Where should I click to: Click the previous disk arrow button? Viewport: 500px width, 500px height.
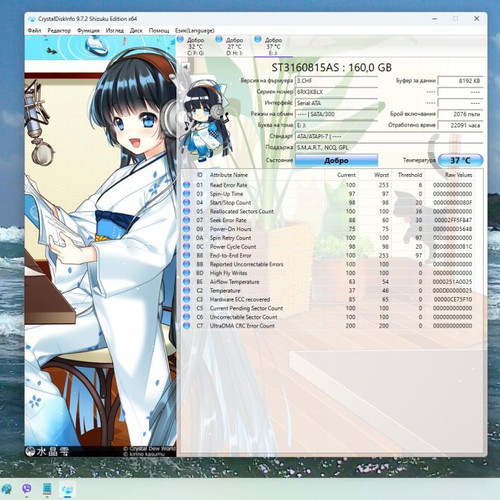[x=185, y=67]
